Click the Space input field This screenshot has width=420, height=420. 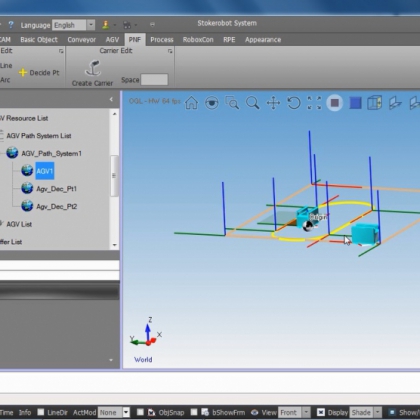(x=154, y=80)
